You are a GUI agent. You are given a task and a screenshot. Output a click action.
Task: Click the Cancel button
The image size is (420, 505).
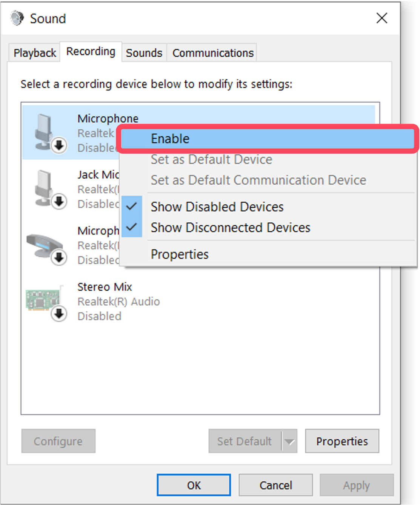275,485
